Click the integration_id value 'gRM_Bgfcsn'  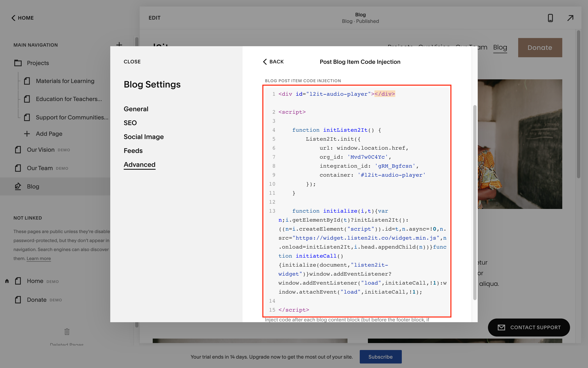click(x=395, y=166)
